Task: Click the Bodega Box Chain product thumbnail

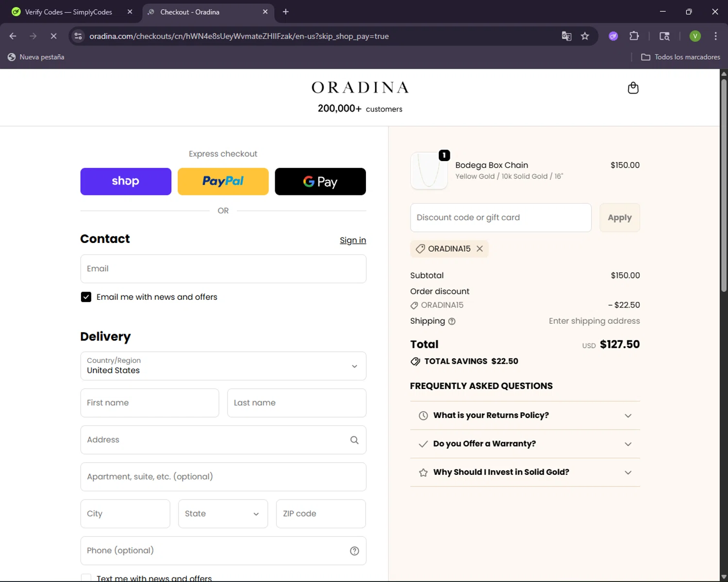Action: click(x=429, y=170)
